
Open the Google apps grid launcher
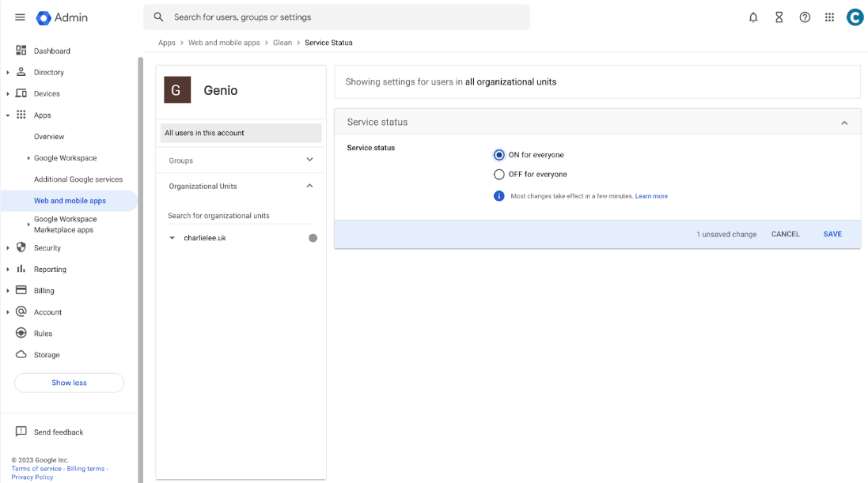pyautogui.click(x=829, y=17)
